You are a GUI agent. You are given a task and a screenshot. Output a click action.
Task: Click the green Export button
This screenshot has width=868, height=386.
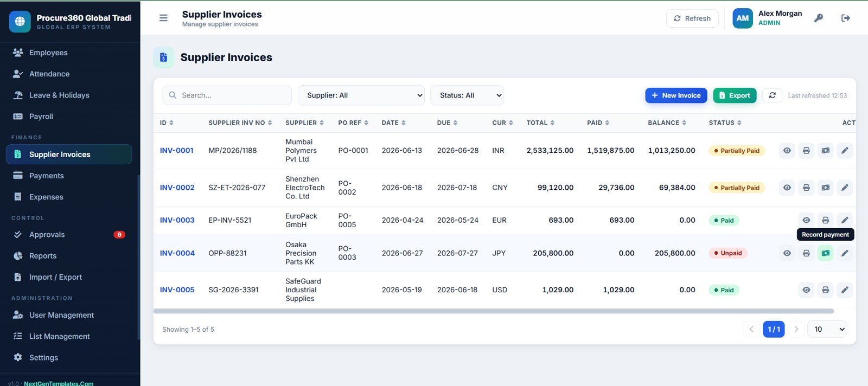coord(735,95)
